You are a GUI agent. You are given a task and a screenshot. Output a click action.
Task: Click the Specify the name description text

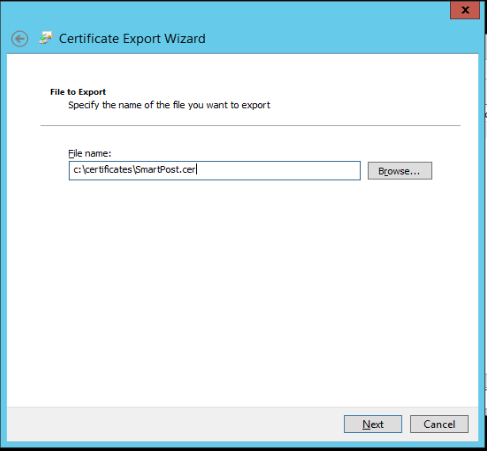click(x=169, y=105)
